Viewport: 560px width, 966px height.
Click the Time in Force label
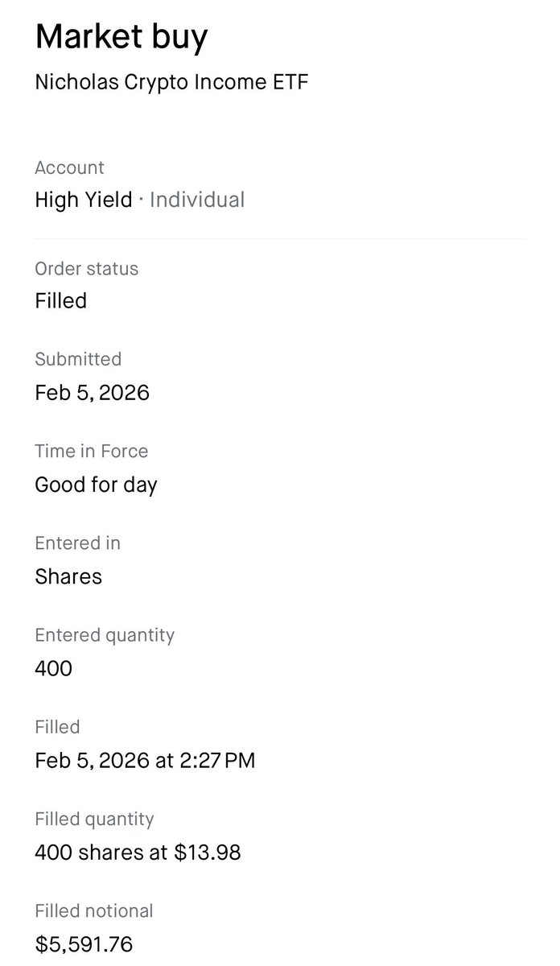pyautogui.click(x=91, y=452)
